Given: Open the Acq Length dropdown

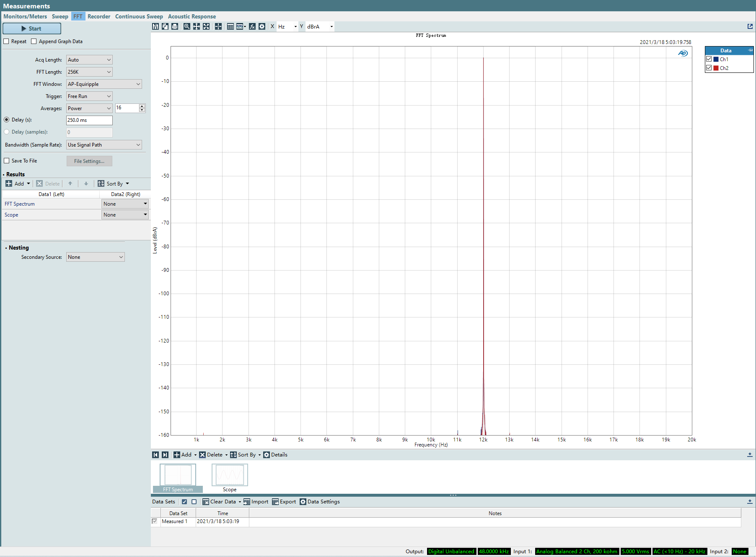Looking at the screenshot, I should [89, 60].
